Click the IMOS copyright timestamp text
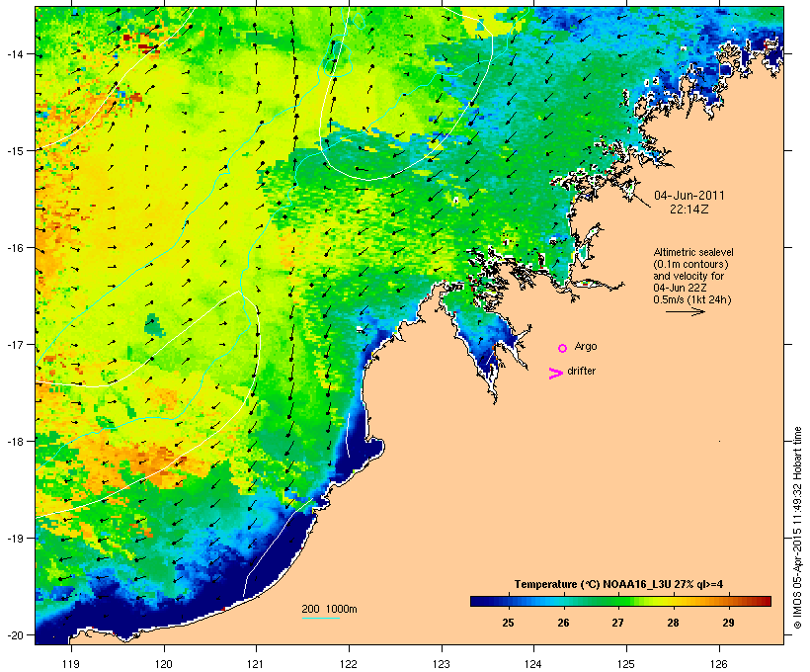Screen dimensions: 810x672 [x=797, y=528]
